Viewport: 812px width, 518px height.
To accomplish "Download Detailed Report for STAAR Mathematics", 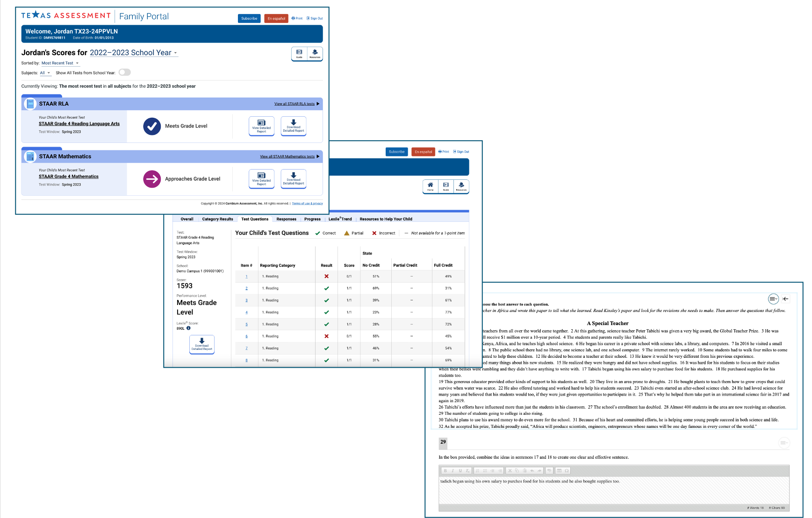I will point(294,179).
